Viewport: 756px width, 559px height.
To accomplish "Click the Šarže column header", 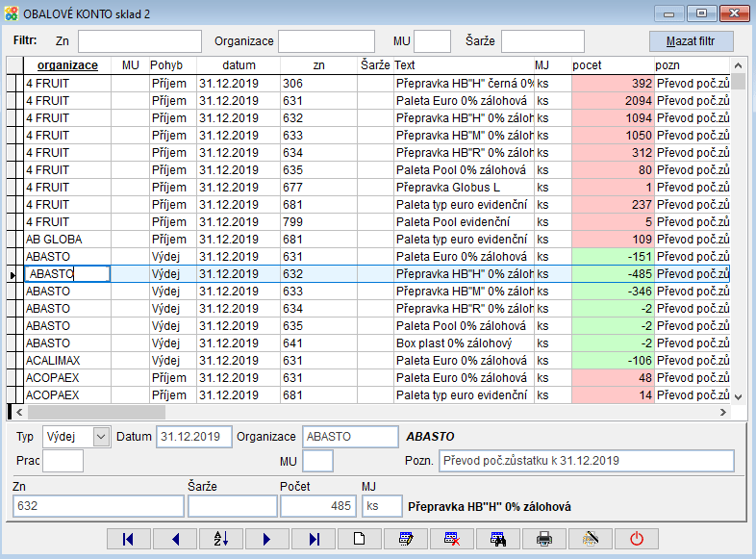I will (x=375, y=65).
